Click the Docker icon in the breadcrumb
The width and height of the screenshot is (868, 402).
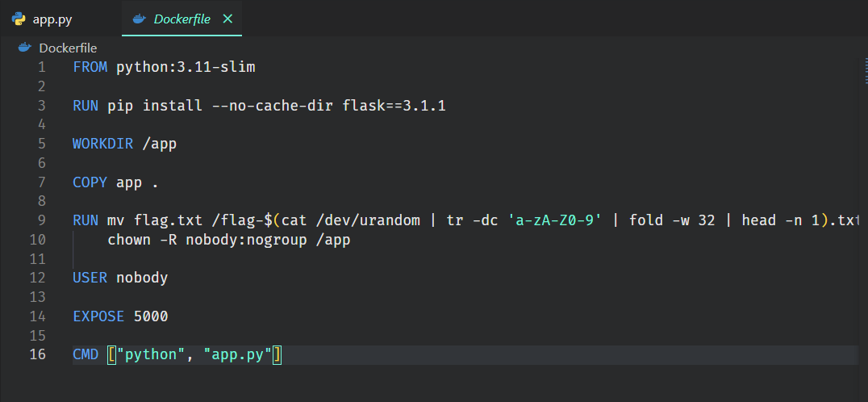pos(24,48)
